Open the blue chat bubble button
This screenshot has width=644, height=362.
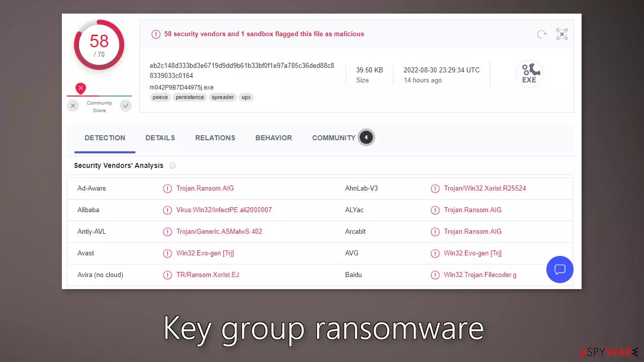click(x=560, y=269)
